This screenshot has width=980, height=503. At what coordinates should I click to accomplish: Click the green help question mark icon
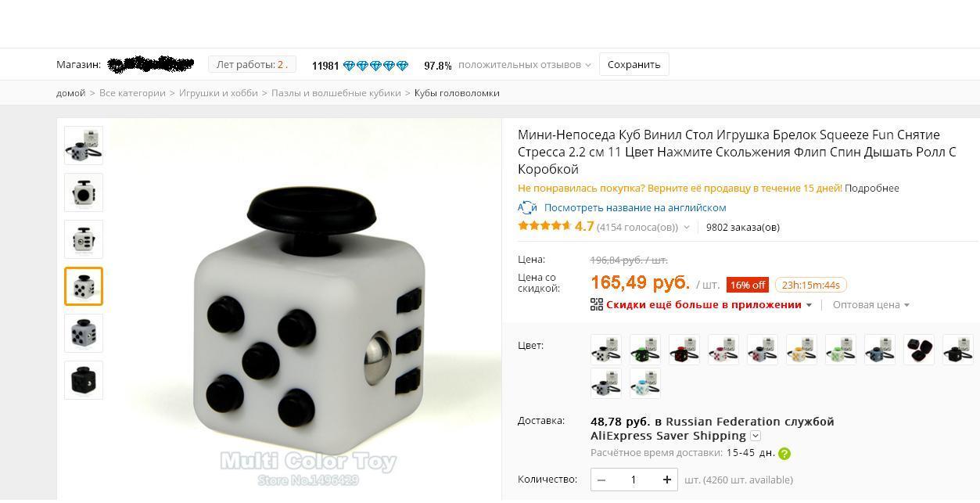pos(784,454)
